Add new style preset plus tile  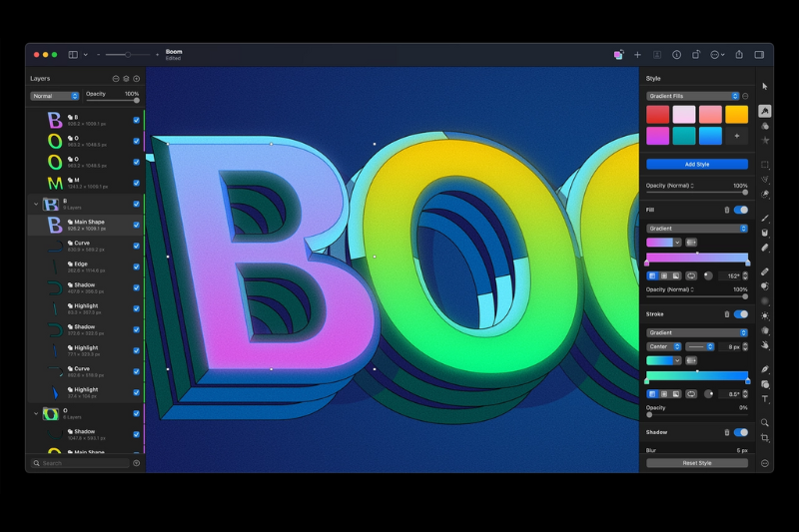point(736,136)
